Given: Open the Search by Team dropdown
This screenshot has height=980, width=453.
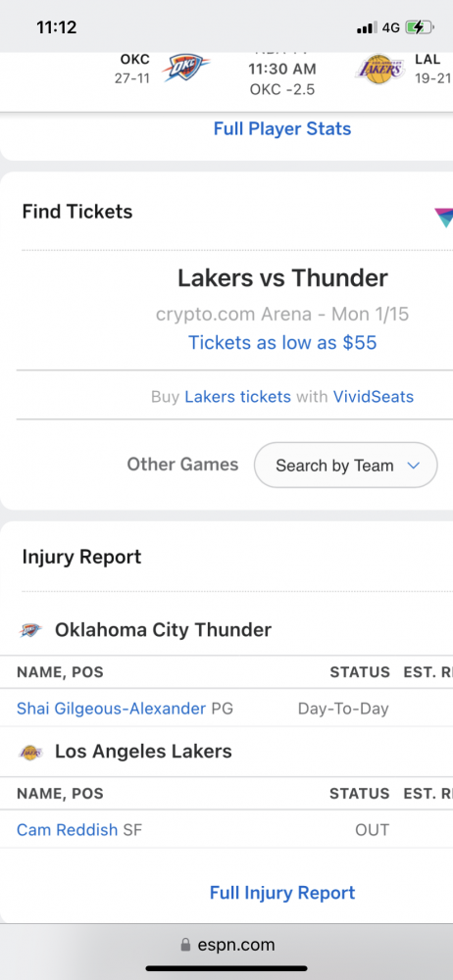Looking at the screenshot, I should tap(345, 465).
